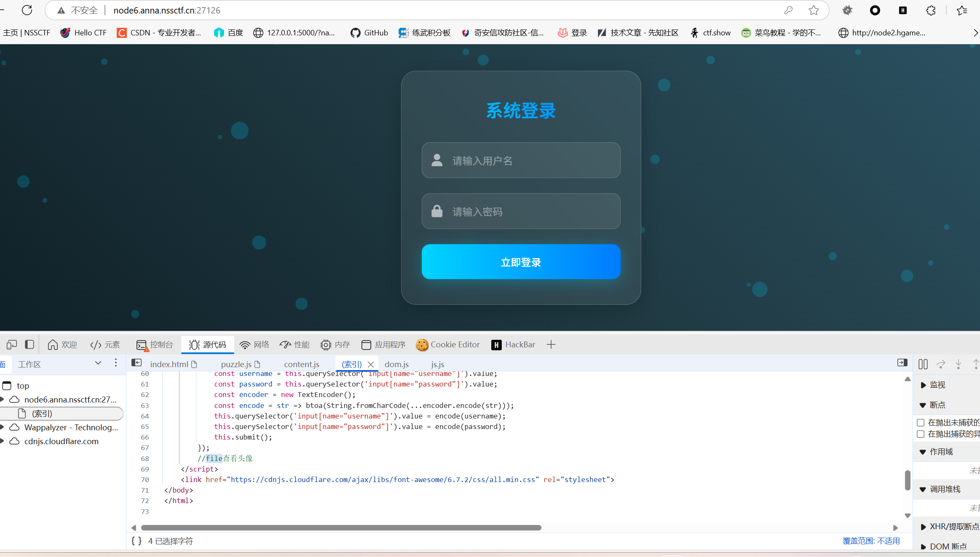Open the 工作区 navigator dropdown chevron
The height and width of the screenshot is (557, 980).
(x=98, y=363)
